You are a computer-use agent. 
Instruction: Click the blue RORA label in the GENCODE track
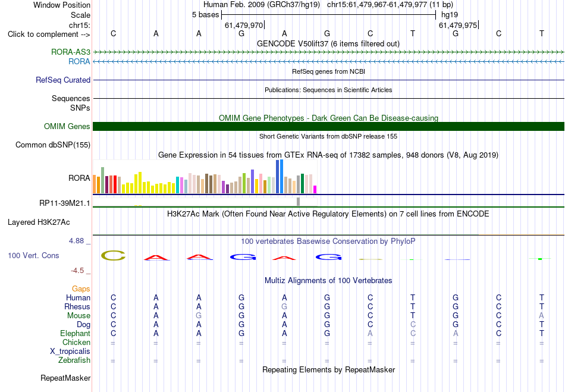(79, 62)
